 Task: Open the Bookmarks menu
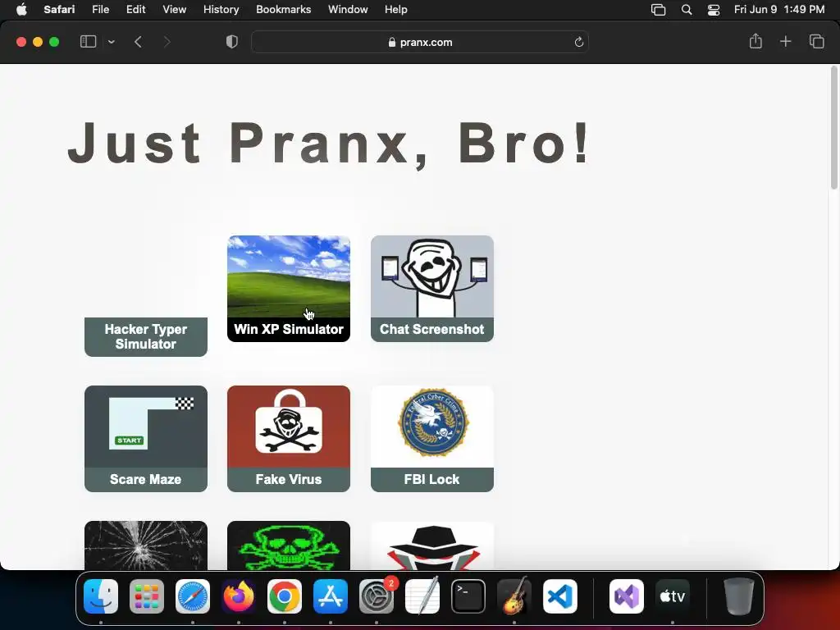(283, 10)
